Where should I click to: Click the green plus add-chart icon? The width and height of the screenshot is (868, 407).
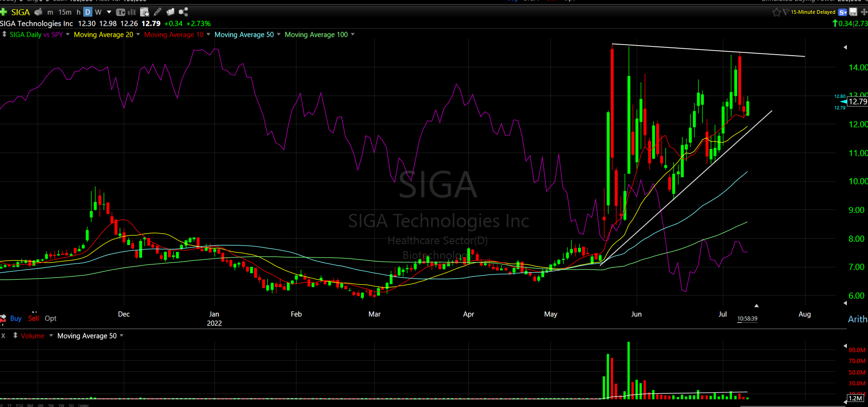point(4,12)
